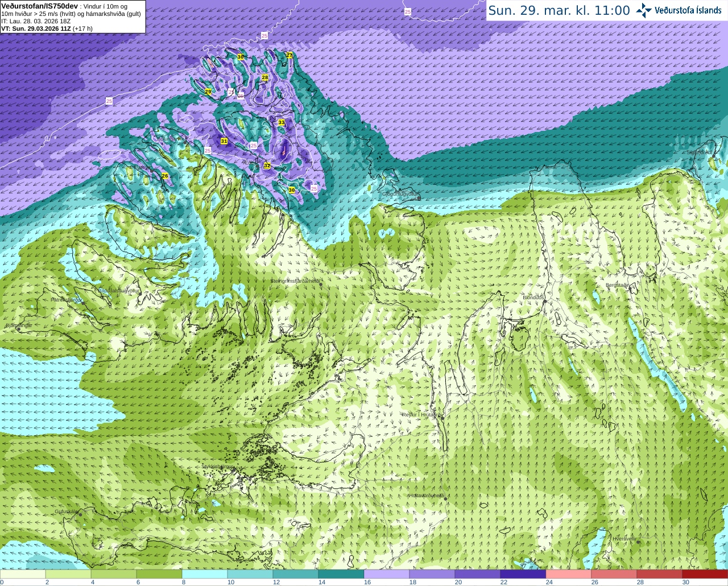Select the Gjögurflugvöllur station label

pyautogui.click(x=400, y=194)
